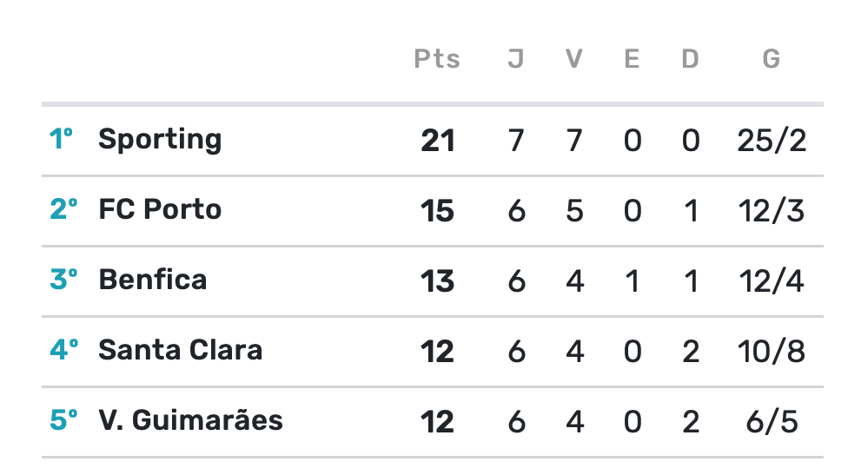
Task: Click the 2º position label
Action: (63, 210)
